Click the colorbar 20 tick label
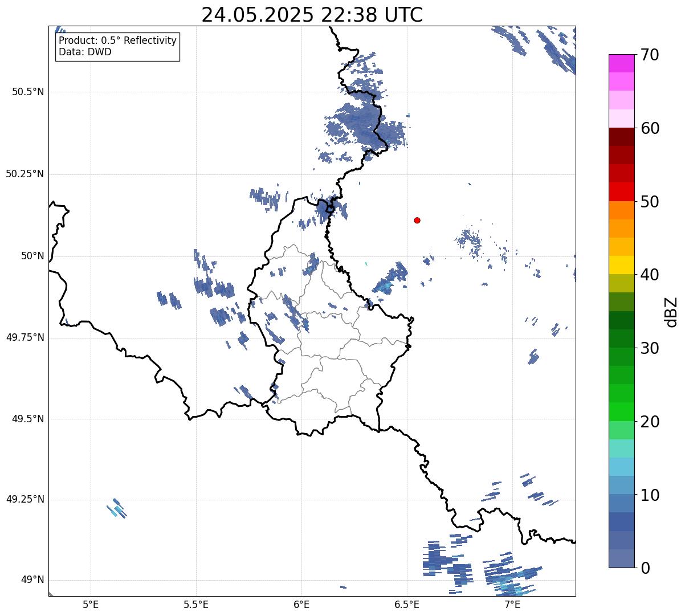The height and width of the screenshot is (616, 685). [x=650, y=422]
